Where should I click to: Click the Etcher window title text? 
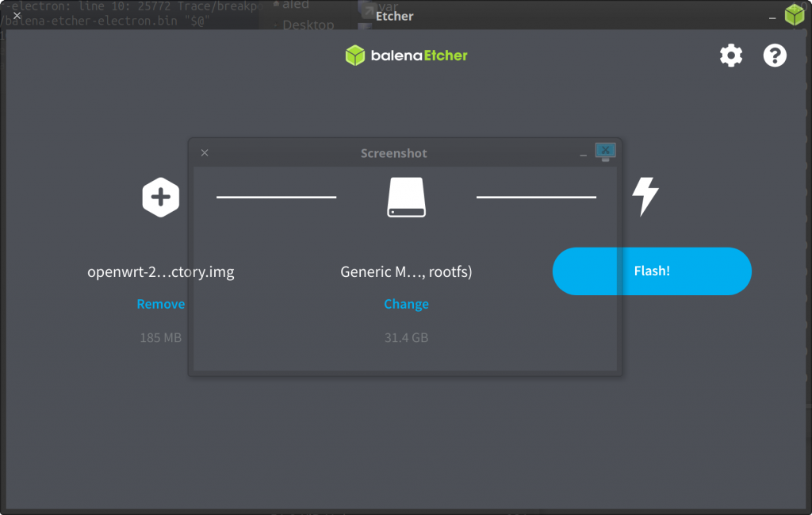[395, 16]
